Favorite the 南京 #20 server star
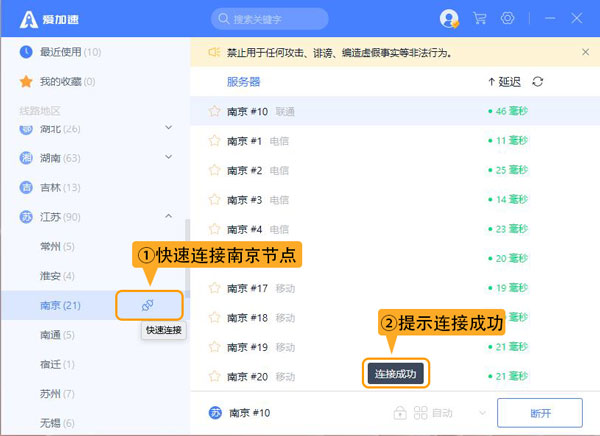600x436 pixels. (214, 376)
